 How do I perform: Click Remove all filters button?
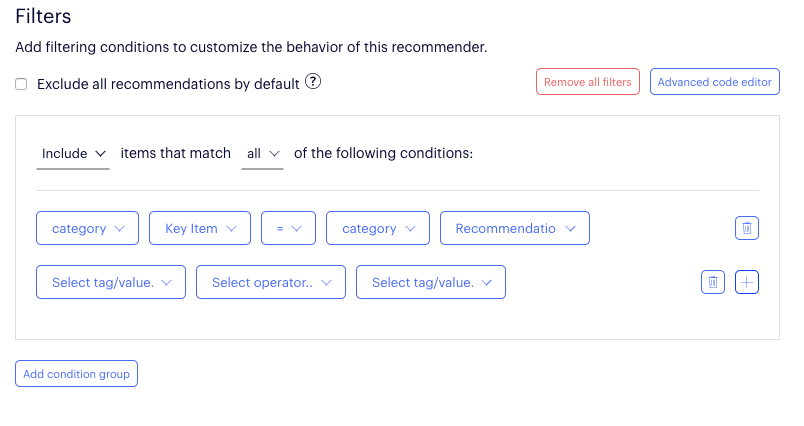(x=588, y=82)
